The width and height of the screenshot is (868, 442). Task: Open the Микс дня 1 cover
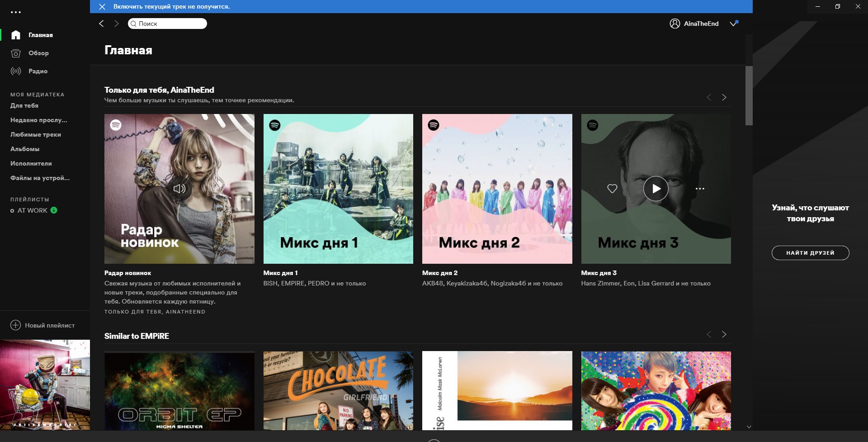[338, 189]
